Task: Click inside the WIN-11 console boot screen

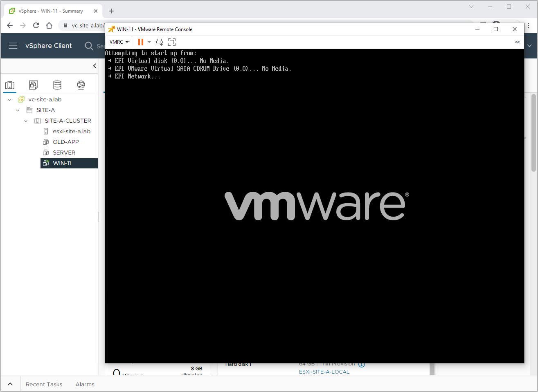Action: click(314, 206)
